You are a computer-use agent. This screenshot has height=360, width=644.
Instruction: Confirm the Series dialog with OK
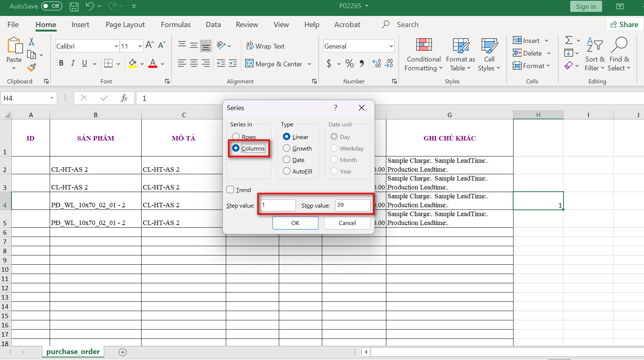pyautogui.click(x=295, y=223)
